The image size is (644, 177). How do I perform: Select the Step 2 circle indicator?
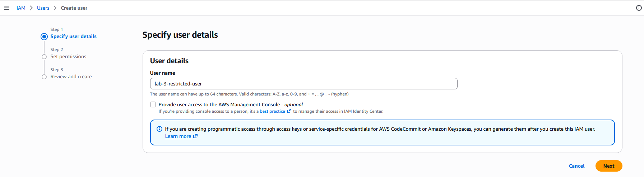click(44, 57)
